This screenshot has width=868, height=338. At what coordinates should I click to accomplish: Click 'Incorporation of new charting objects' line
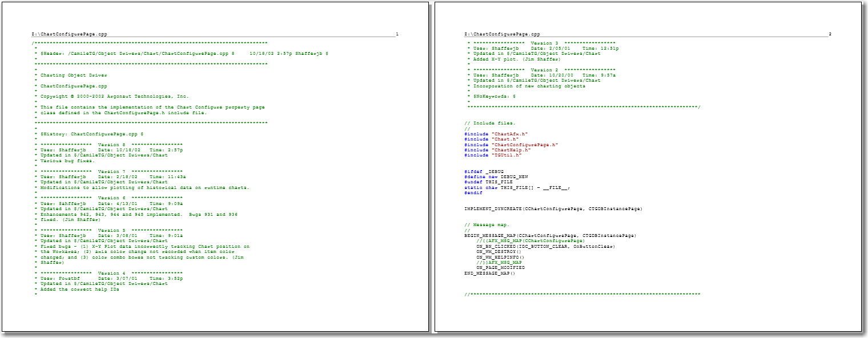(526, 86)
